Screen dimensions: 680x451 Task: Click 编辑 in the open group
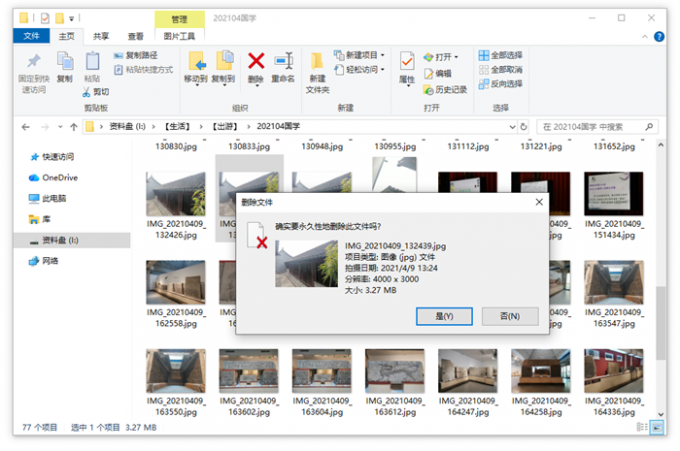point(438,73)
